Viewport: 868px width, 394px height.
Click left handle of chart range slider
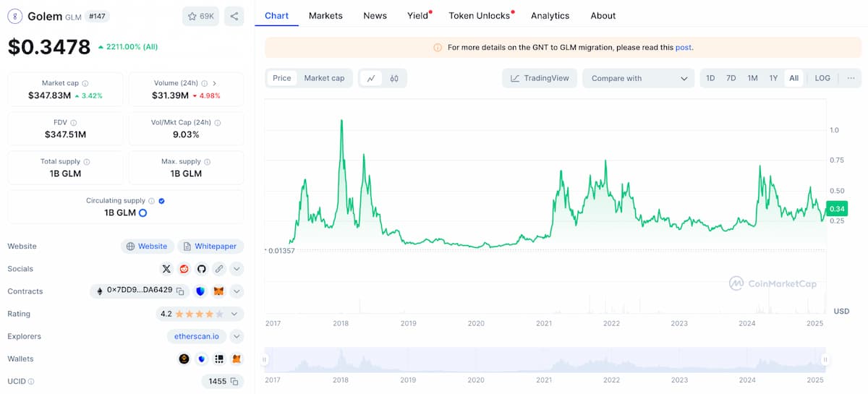pyautogui.click(x=265, y=359)
